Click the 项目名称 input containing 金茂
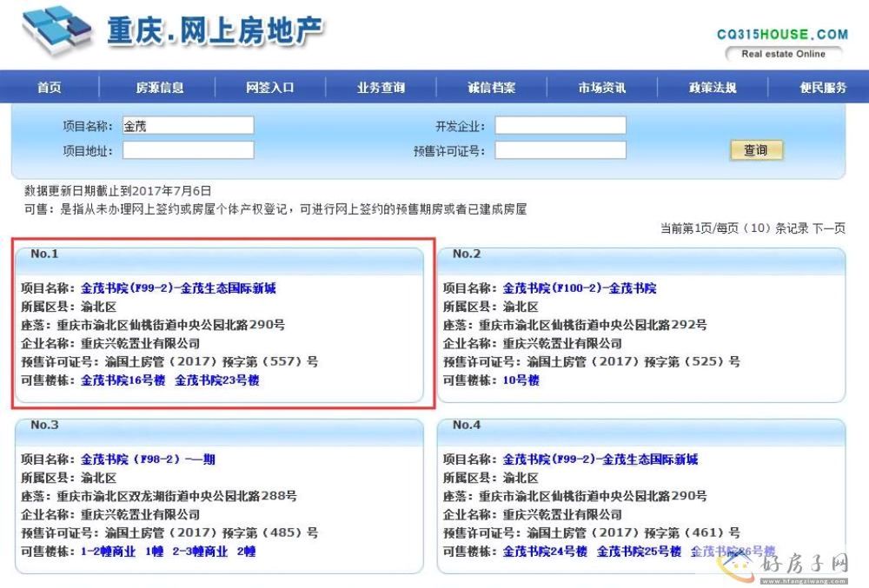 pyautogui.click(x=188, y=126)
